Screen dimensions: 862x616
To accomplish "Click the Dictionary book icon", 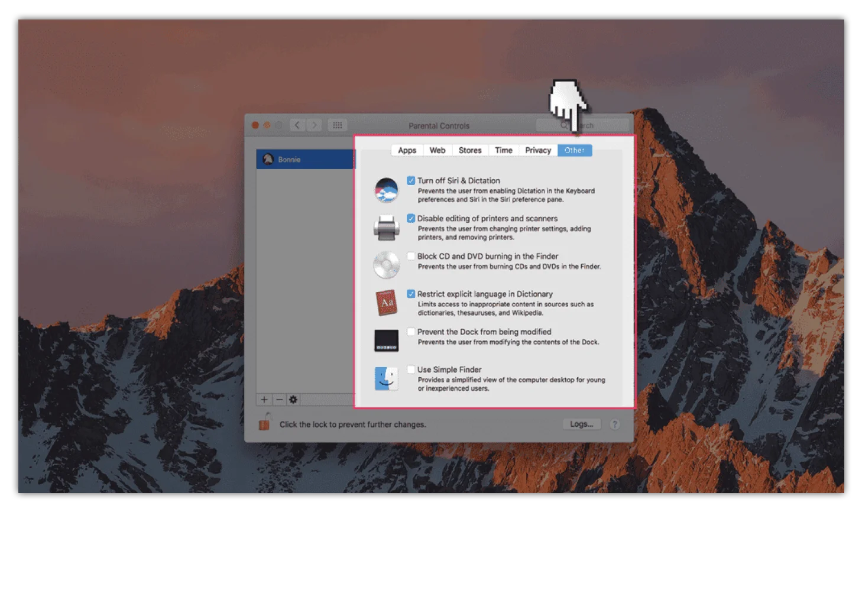I will click(x=386, y=303).
